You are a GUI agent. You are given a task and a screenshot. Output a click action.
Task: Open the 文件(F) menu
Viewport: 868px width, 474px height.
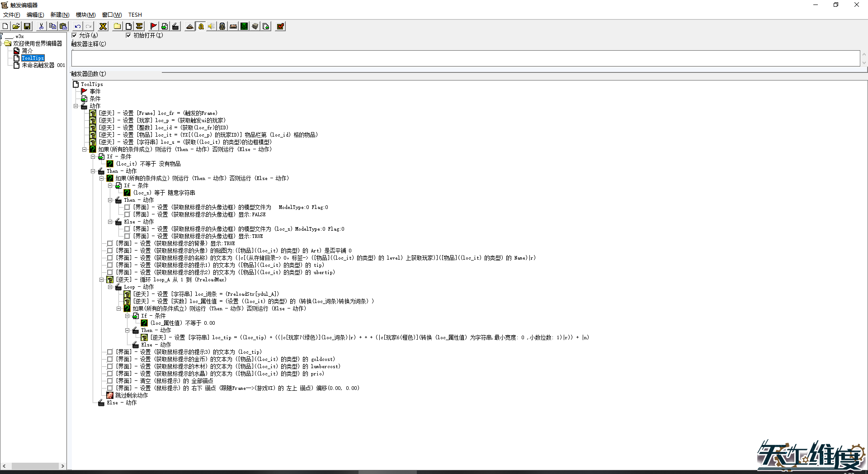point(11,15)
